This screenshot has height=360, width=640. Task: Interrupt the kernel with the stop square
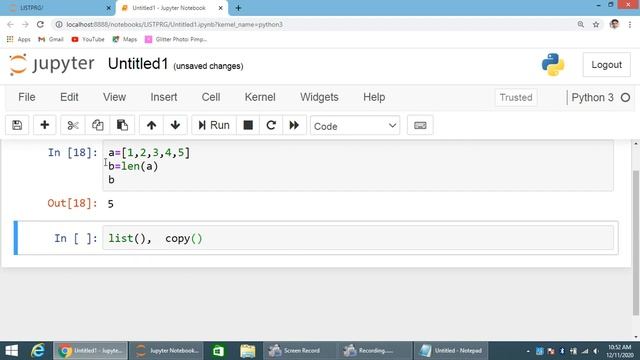248,125
